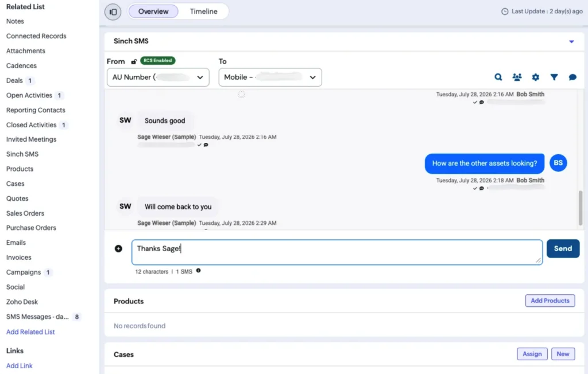Select Invoices in the sidebar
The height and width of the screenshot is (374, 588).
click(18, 258)
